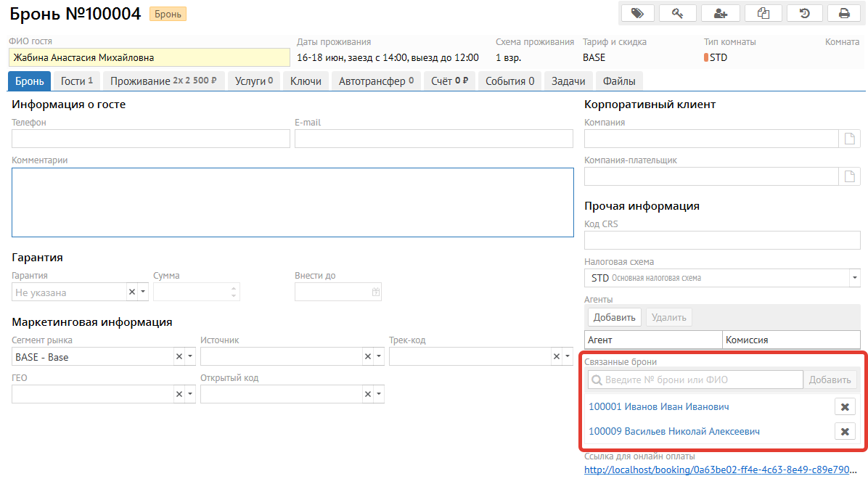The height and width of the screenshot is (500, 868).
Task: Clear the Сегмент рынка BASE value
Action: 179,356
